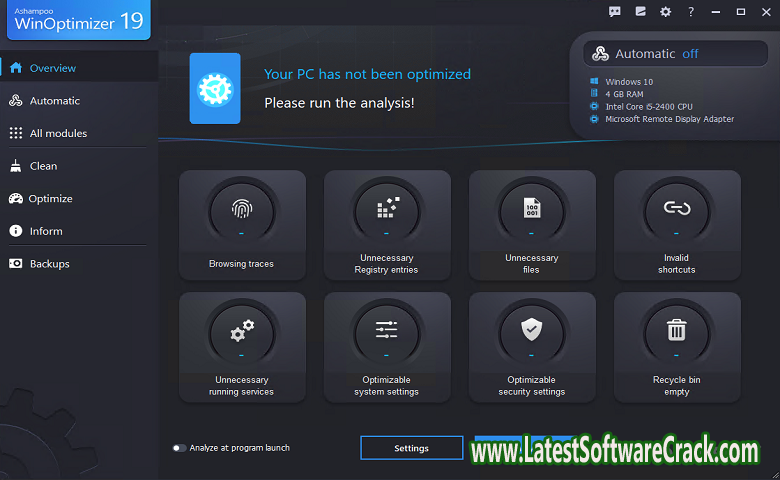The image size is (780, 480).
Task: Click the 4 GB RAM info entry
Action: click(617, 94)
